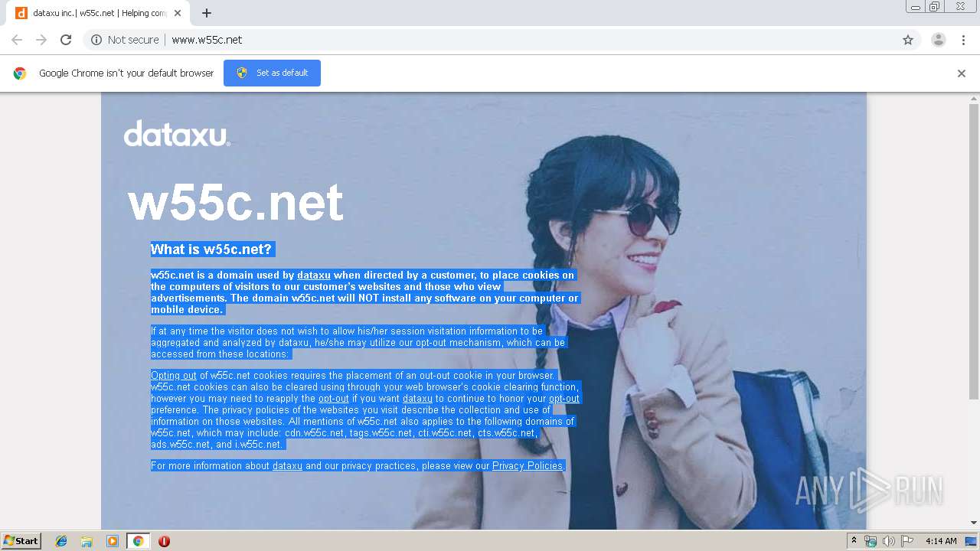This screenshot has height=551, width=980.
Task: Restore down the Chrome window
Action: coord(935,7)
